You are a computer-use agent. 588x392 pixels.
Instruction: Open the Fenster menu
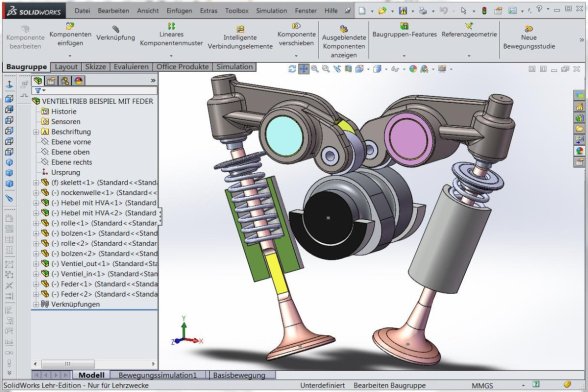306,11
